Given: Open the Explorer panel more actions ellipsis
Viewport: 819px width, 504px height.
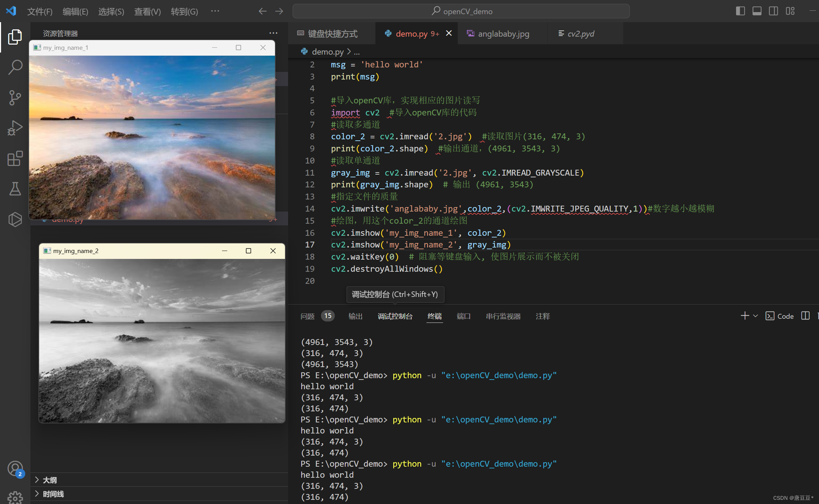Looking at the screenshot, I should [273, 33].
